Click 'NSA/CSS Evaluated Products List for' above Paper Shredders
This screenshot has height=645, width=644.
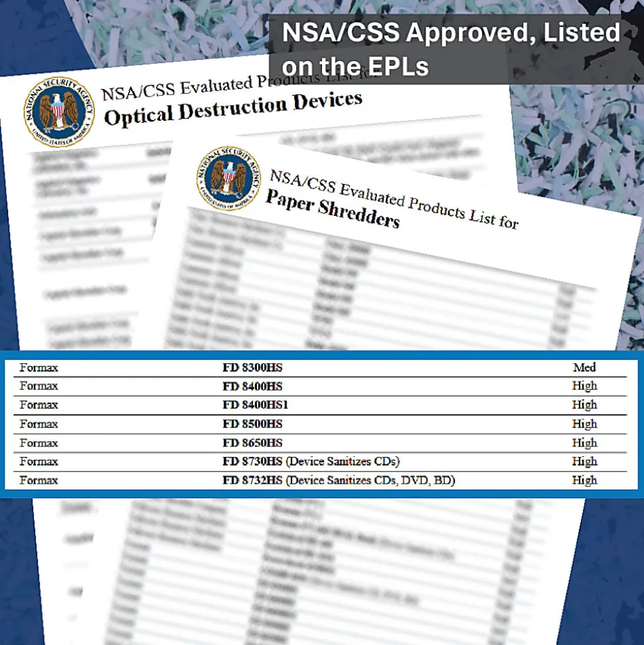(x=394, y=199)
